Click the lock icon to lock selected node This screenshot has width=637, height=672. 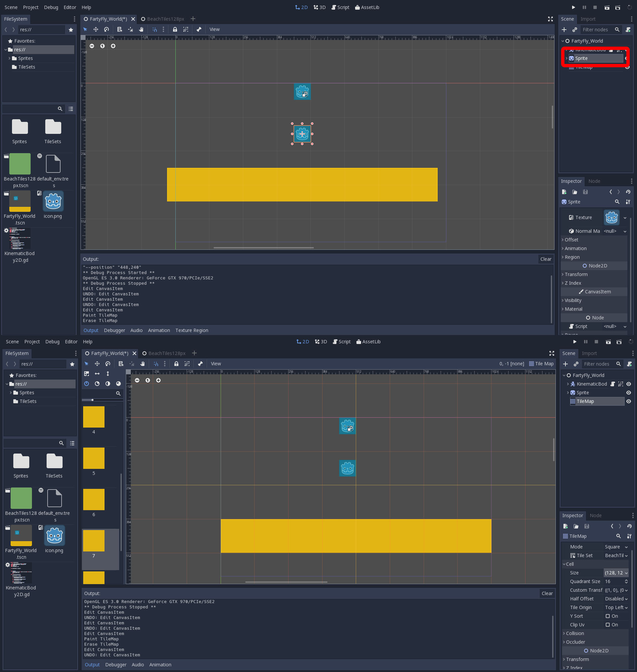pos(175,29)
